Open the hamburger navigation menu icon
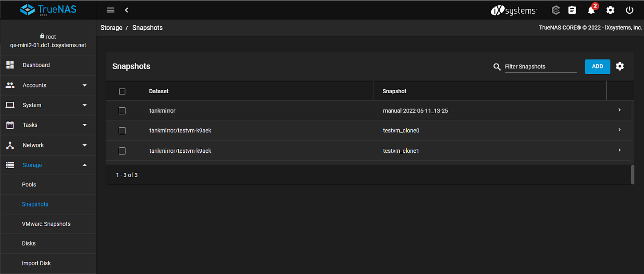This screenshot has height=274, width=644. click(111, 10)
